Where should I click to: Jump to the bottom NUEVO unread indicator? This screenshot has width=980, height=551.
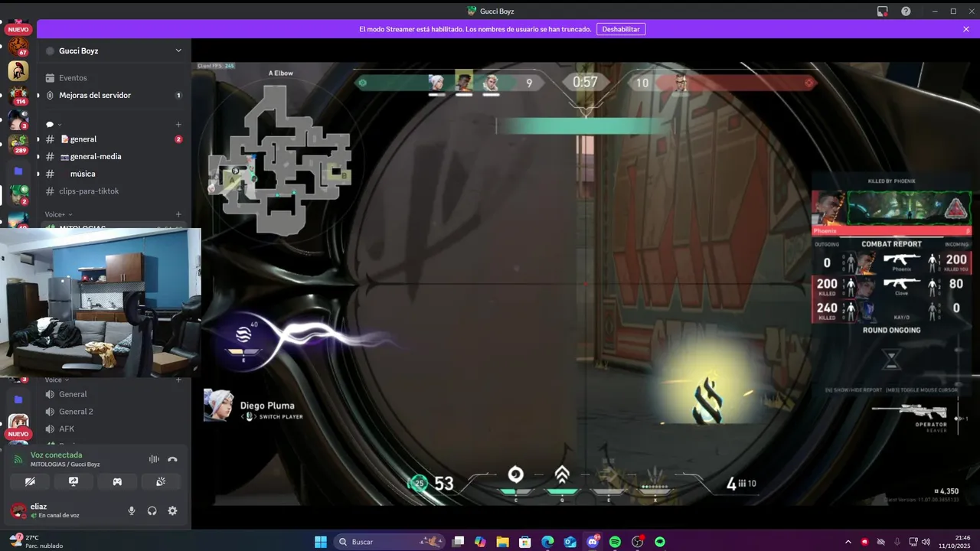coord(18,434)
